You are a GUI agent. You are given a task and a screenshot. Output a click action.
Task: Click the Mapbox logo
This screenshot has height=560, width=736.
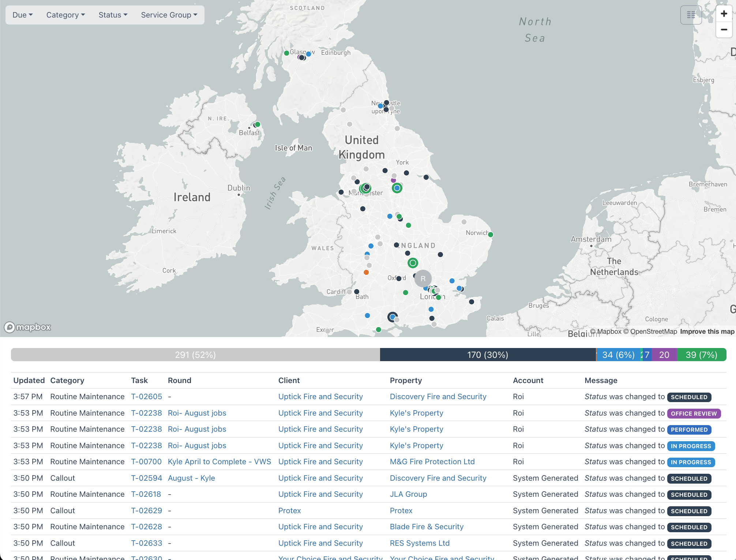pyautogui.click(x=27, y=327)
